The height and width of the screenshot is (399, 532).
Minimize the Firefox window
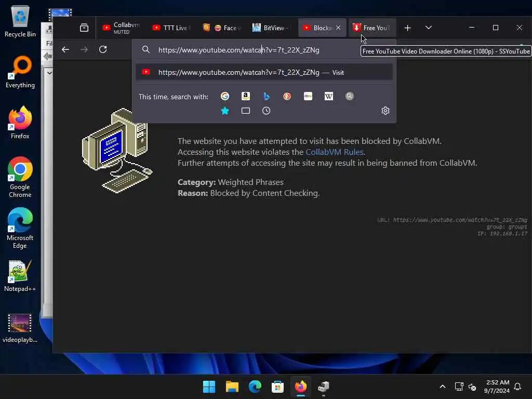click(472, 28)
